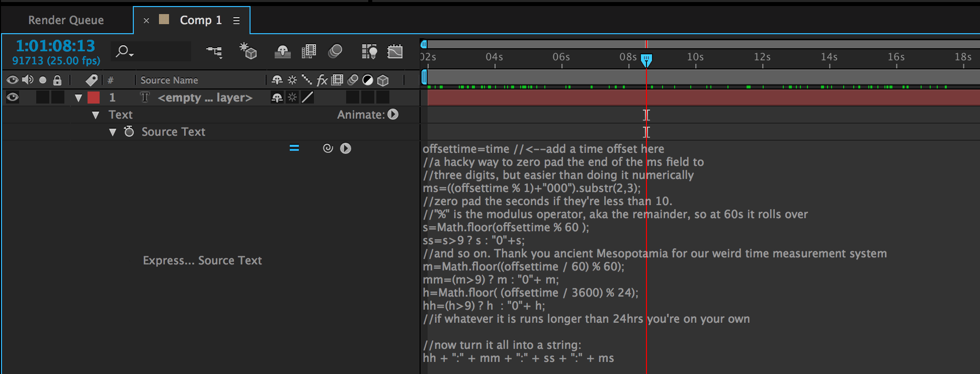
Task: Toggle the Source Text stopwatch
Action: 129,132
